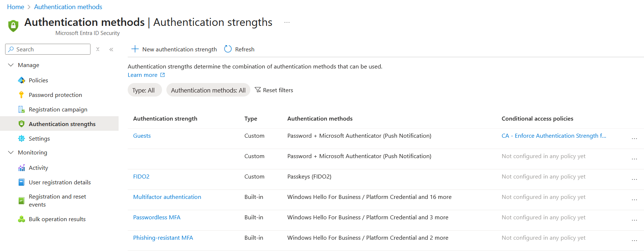
Task: Click Reset filters
Action: 274,90
